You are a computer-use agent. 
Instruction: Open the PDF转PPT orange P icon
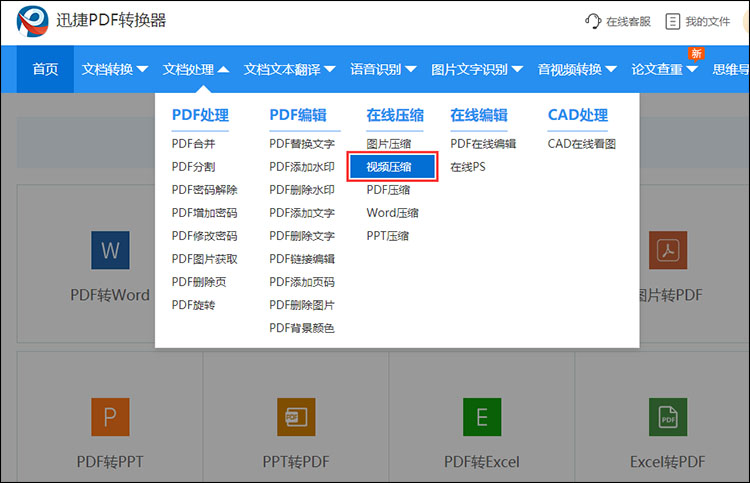point(110,417)
